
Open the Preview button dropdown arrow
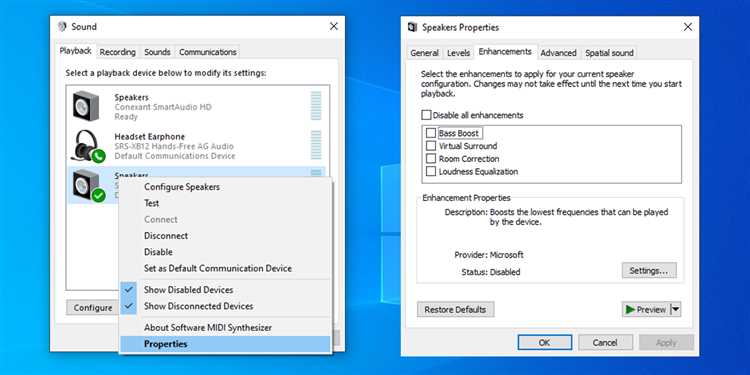[675, 309]
